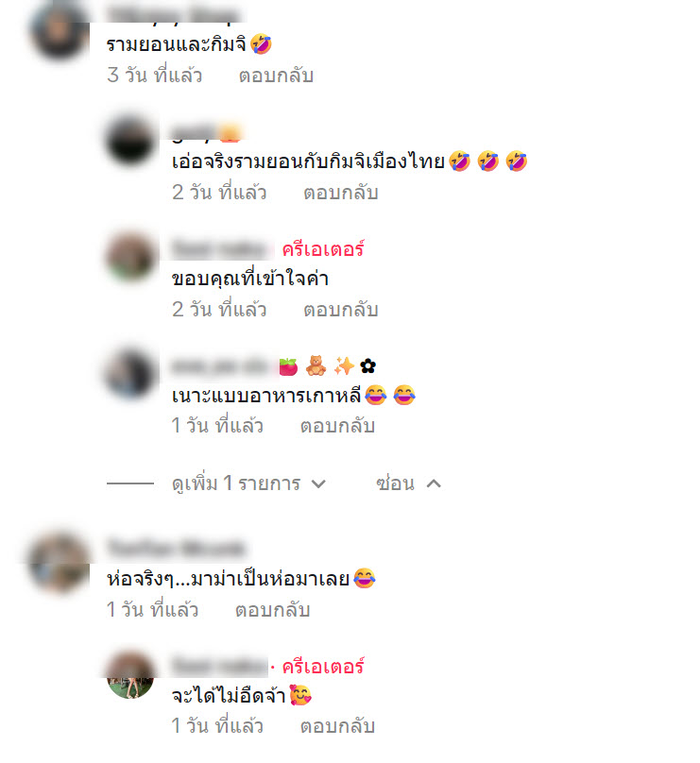
Task: Open creator avatar beside ขอบคุณที่เข้าใจค่า
Action: (130, 258)
